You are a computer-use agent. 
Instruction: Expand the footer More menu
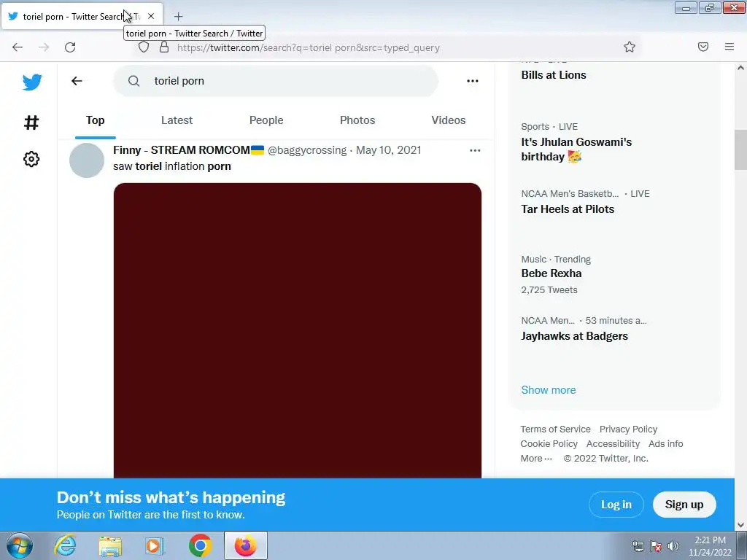536,459
